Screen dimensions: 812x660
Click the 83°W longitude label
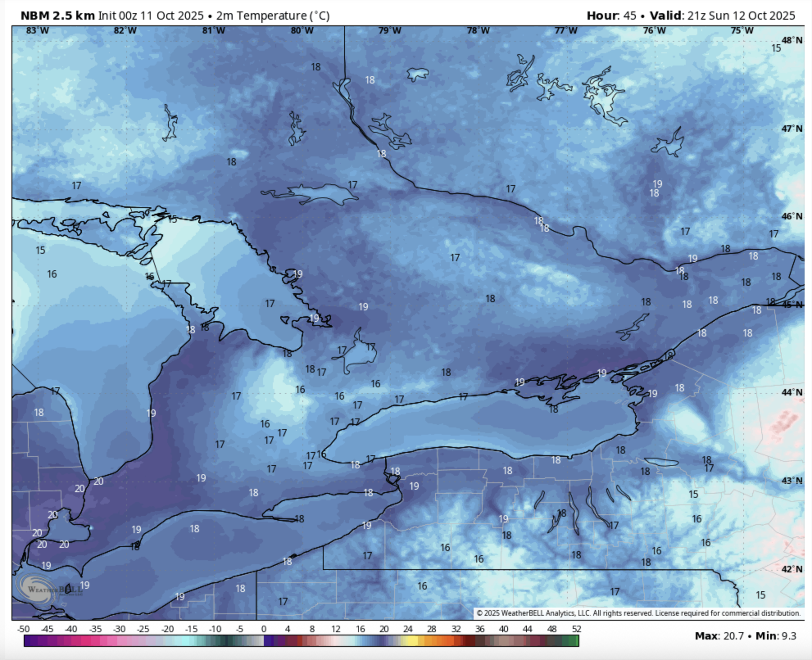(37, 31)
